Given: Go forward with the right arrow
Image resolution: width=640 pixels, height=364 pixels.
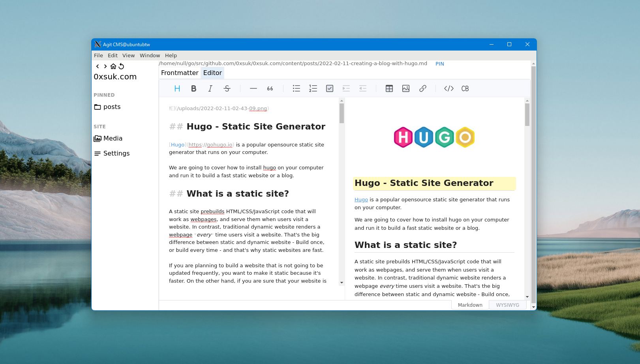Looking at the screenshot, I should (105, 66).
